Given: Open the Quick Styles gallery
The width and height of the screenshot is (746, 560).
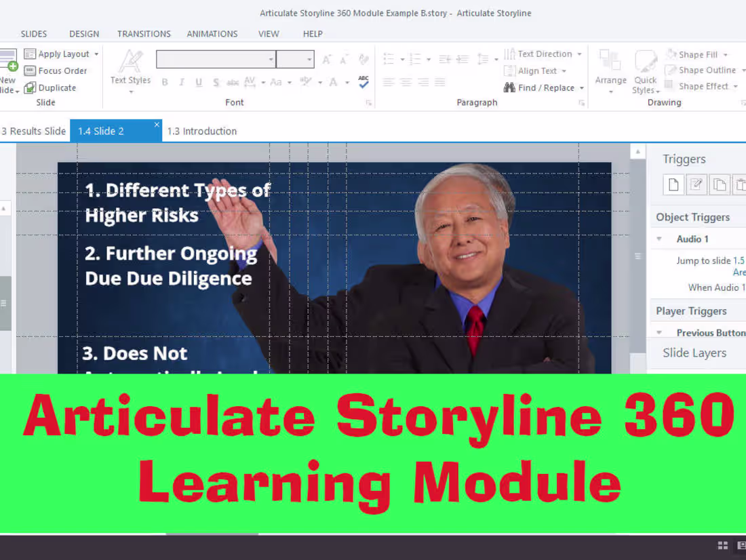Looking at the screenshot, I should pyautogui.click(x=646, y=71).
